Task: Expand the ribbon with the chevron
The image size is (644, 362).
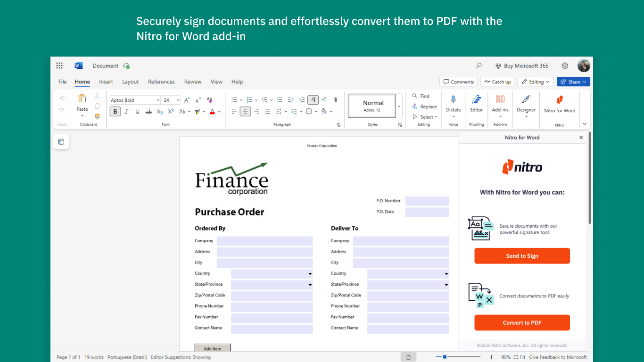Action: tap(585, 124)
